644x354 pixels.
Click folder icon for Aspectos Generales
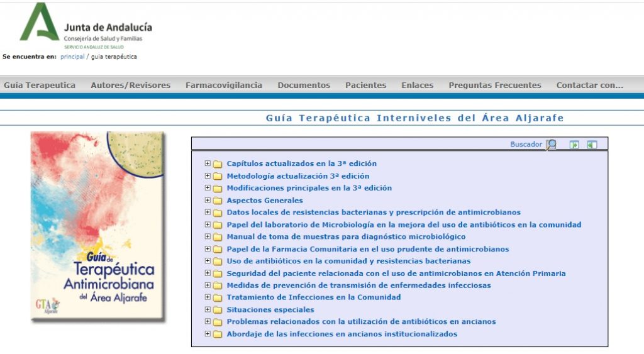tap(218, 201)
